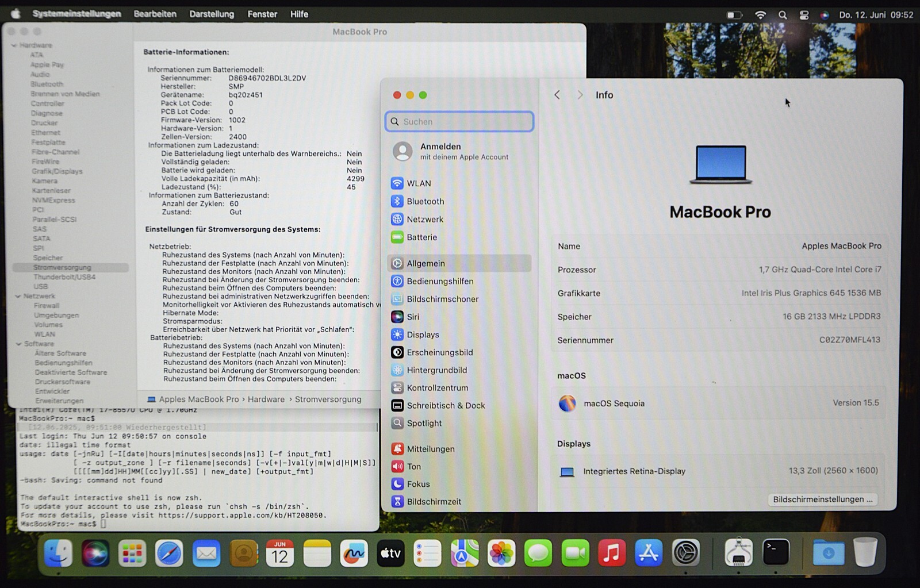
Task: Open Spotlight search in the menu bar
Action: tap(783, 15)
